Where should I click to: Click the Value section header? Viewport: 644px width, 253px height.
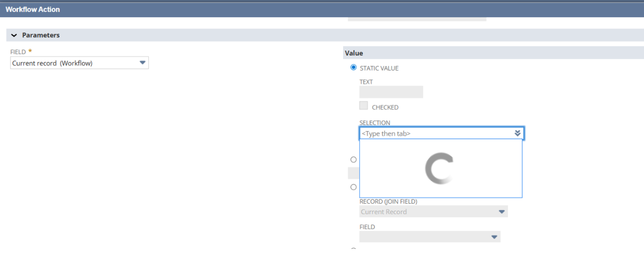coord(353,53)
